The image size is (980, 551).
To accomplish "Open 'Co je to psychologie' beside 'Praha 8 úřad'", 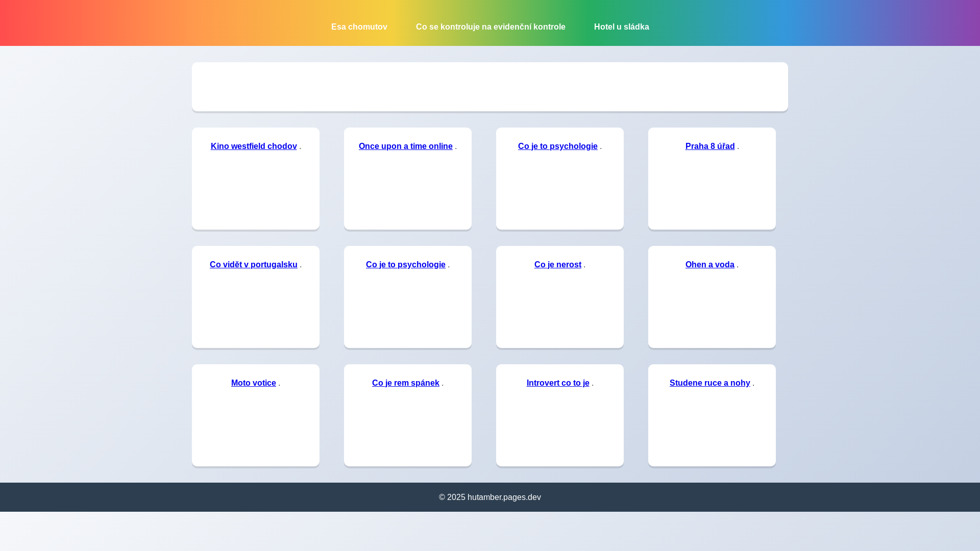I will tap(557, 146).
